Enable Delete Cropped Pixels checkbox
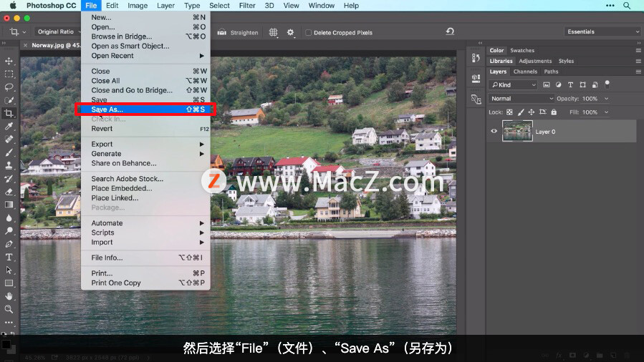This screenshot has height=362, width=644. pos(308,33)
